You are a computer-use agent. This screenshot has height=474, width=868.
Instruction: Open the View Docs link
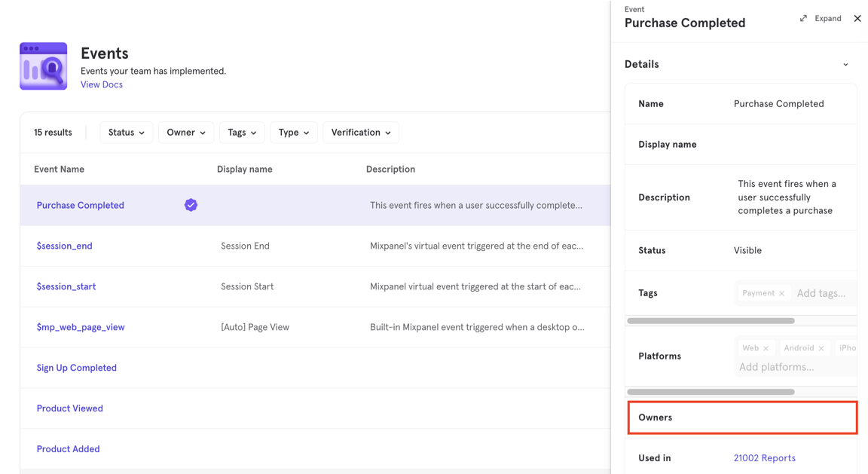[x=102, y=84]
